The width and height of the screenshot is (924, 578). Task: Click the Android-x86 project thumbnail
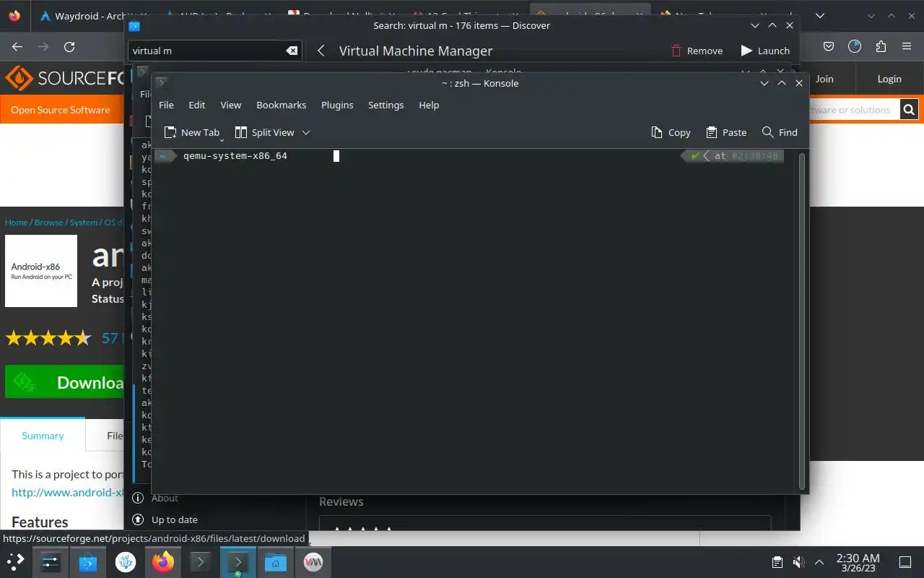coord(41,271)
